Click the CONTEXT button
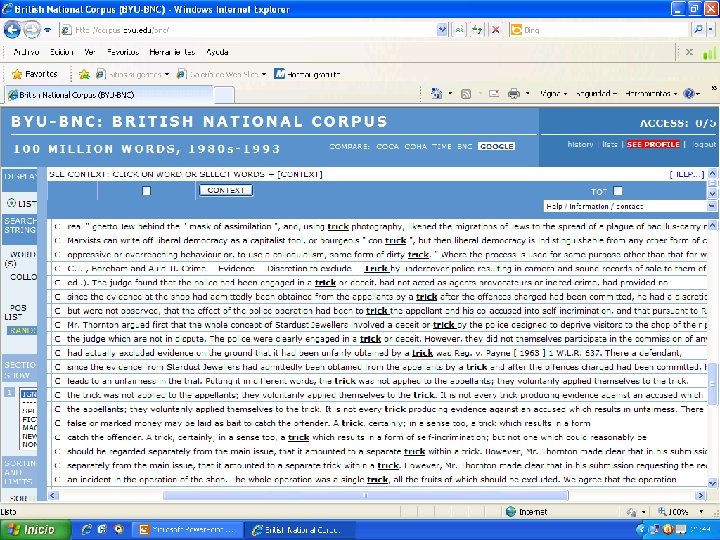 (225, 190)
